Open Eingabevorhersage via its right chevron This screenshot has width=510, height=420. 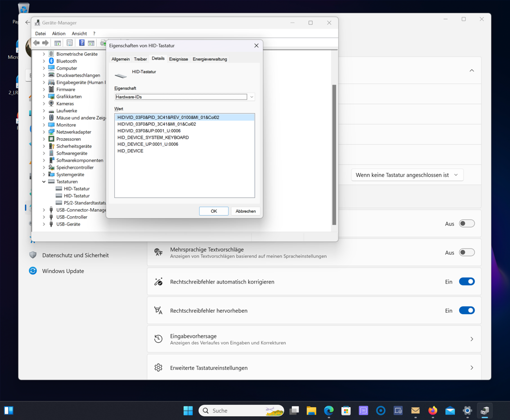[472, 339]
